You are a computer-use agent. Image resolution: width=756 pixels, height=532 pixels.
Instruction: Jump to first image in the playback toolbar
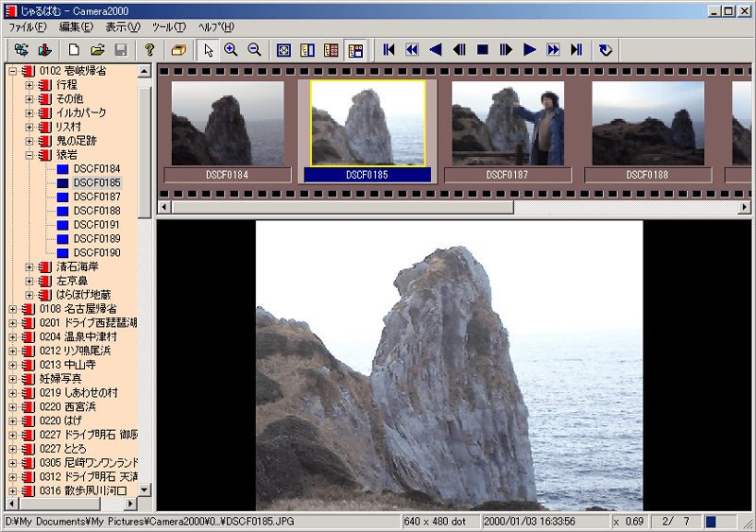388,50
